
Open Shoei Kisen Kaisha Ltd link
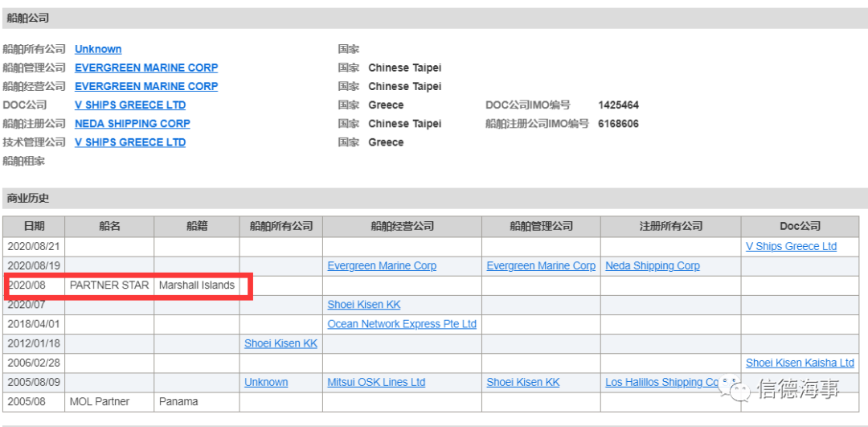pos(800,363)
